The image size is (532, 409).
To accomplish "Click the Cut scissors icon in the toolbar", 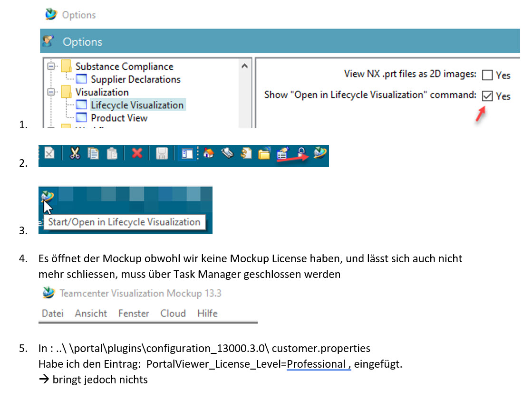I will [x=75, y=153].
